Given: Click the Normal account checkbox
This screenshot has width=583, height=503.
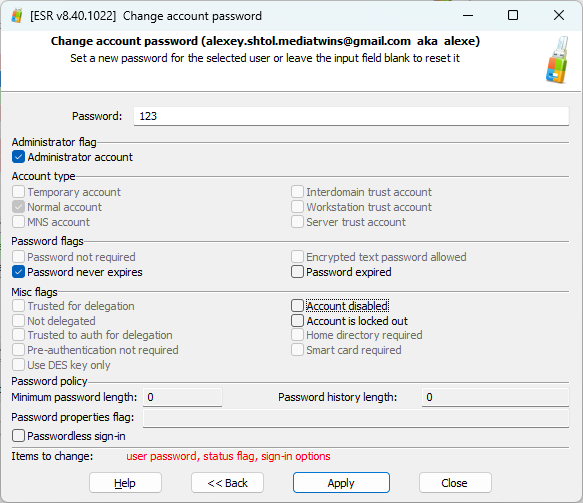Looking at the screenshot, I should (x=18, y=207).
